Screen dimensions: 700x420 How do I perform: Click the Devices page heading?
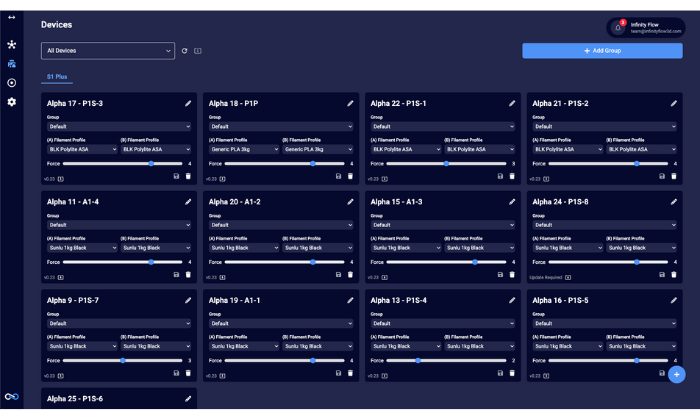(x=57, y=25)
